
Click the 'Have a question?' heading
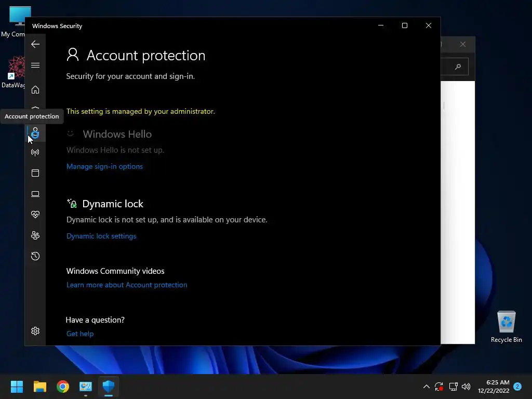tap(95, 320)
